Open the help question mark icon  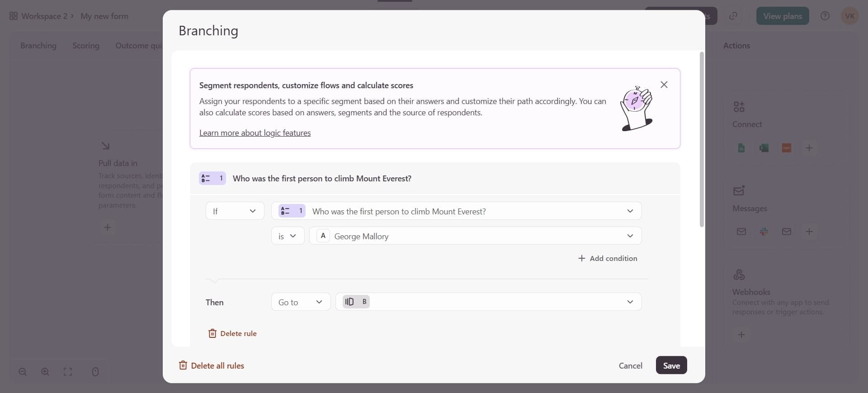825,16
